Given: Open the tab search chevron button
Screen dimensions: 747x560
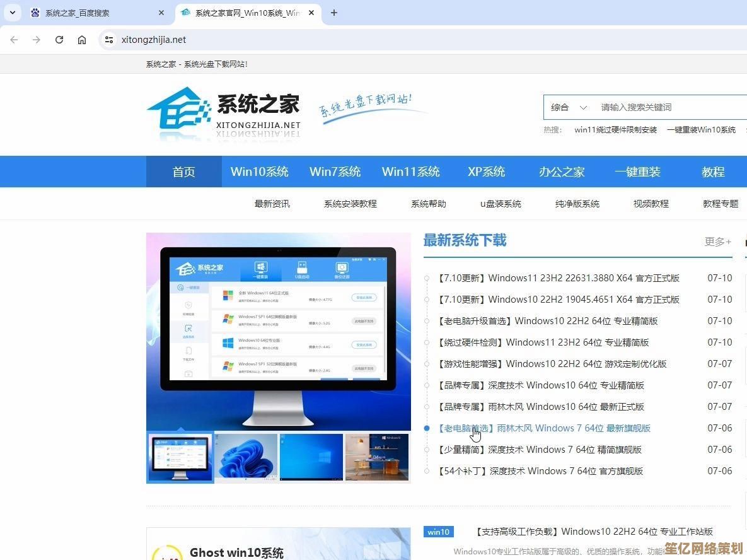Looking at the screenshot, I should (13, 13).
